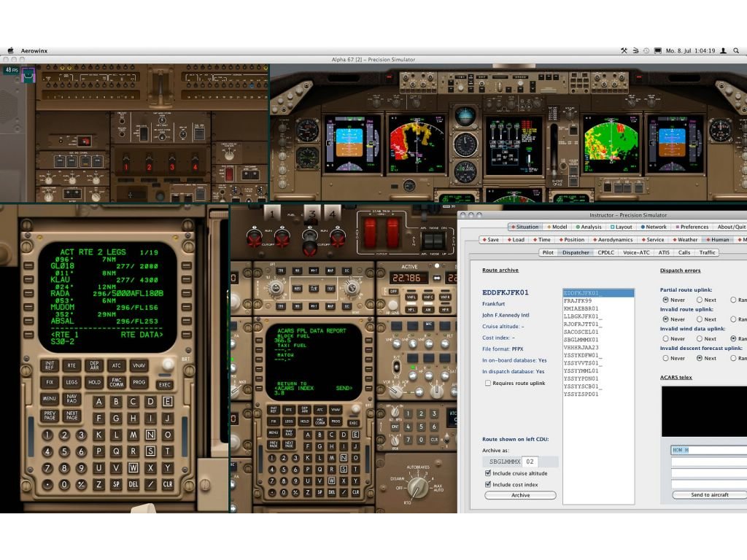The image size is (747, 560).
Task: Click PREV PAGE key on left CDU
Action: (x=50, y=416)
